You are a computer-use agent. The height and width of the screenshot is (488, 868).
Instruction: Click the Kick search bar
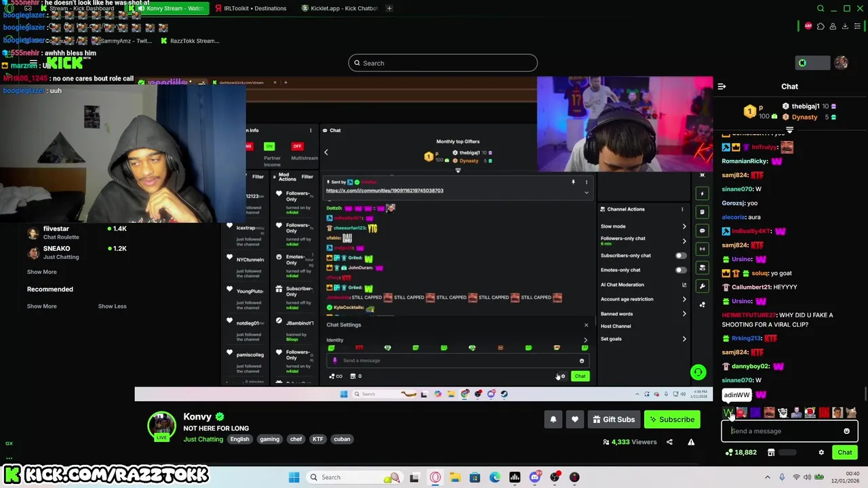pos(443,63)
